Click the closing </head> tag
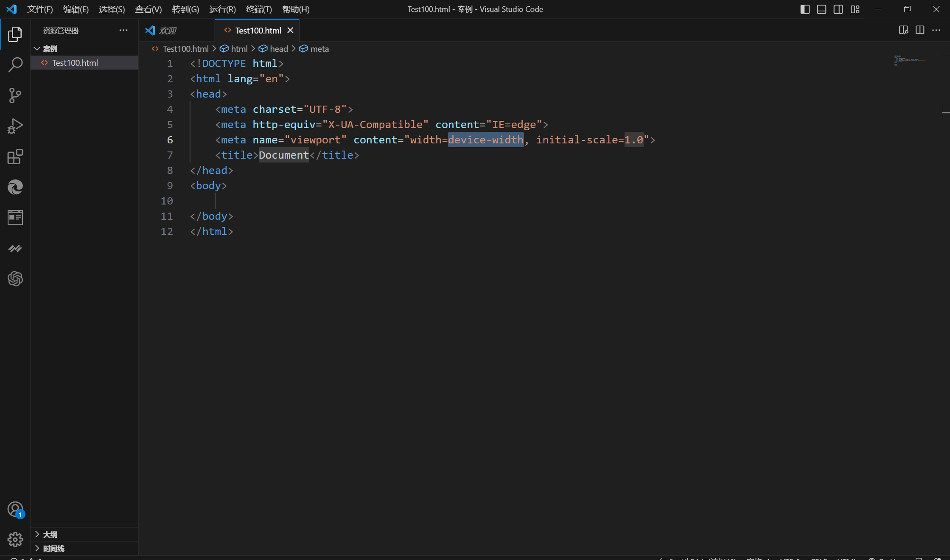 [x=212, y=170]
